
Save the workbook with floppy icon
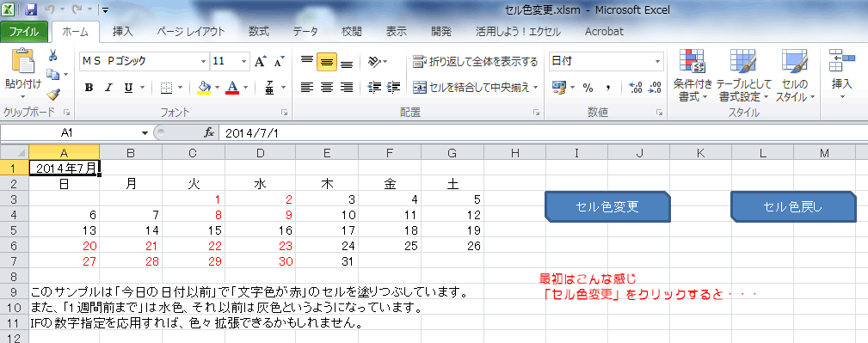31,9
